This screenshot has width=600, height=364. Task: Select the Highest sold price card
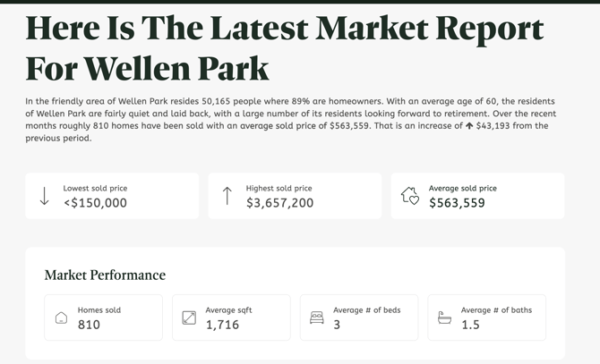click(295, 196)
